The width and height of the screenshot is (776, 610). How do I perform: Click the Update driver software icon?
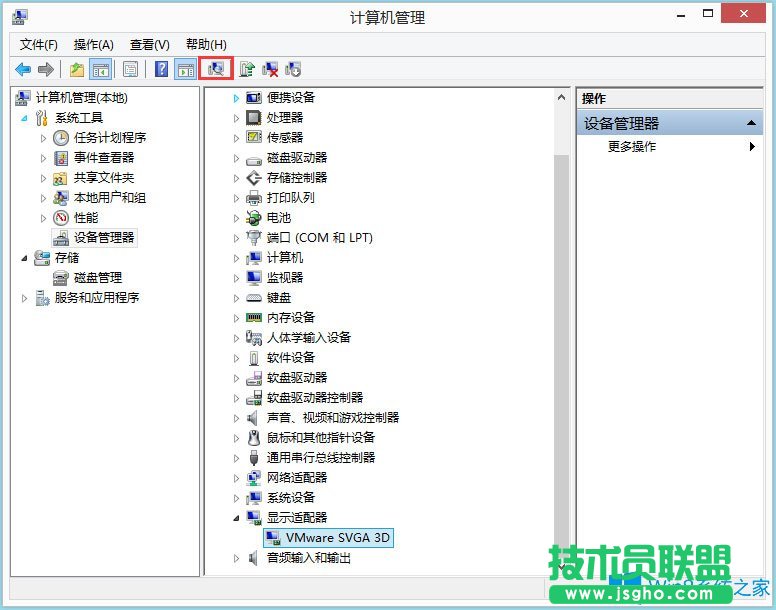tap(246, 69)
